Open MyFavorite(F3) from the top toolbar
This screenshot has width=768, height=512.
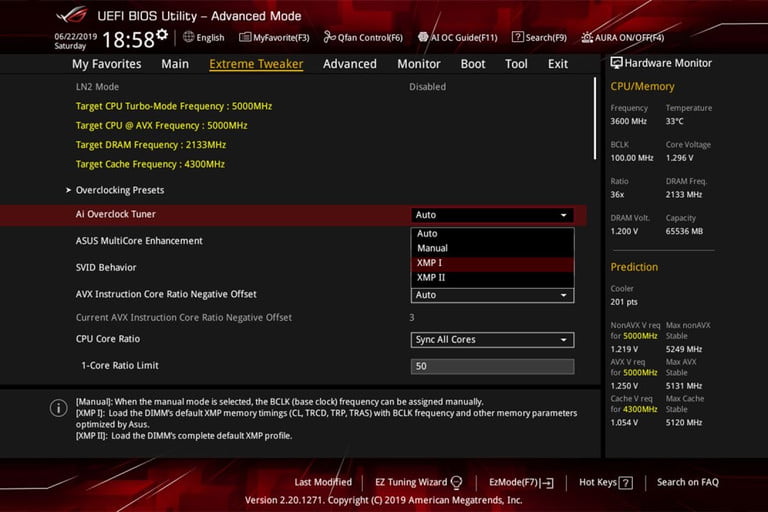[274, 37]
